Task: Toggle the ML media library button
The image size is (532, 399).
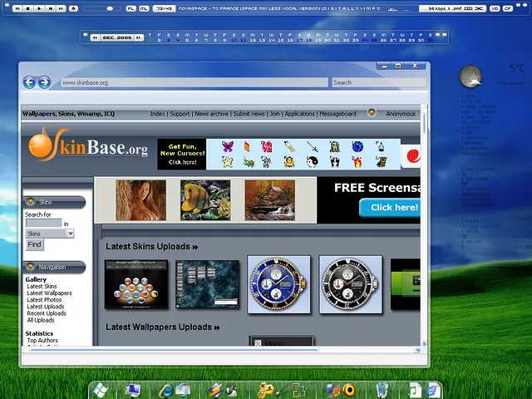Action: (x=145, y=8)
